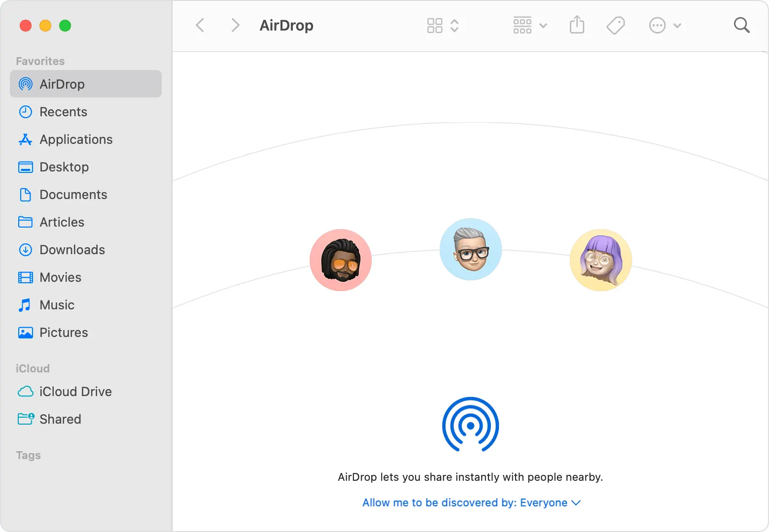Viewport: 769px width, 532px height.
Task: Expand the More actions dropdown chevron
Action: pyautogui.click(x=677, y=26)
